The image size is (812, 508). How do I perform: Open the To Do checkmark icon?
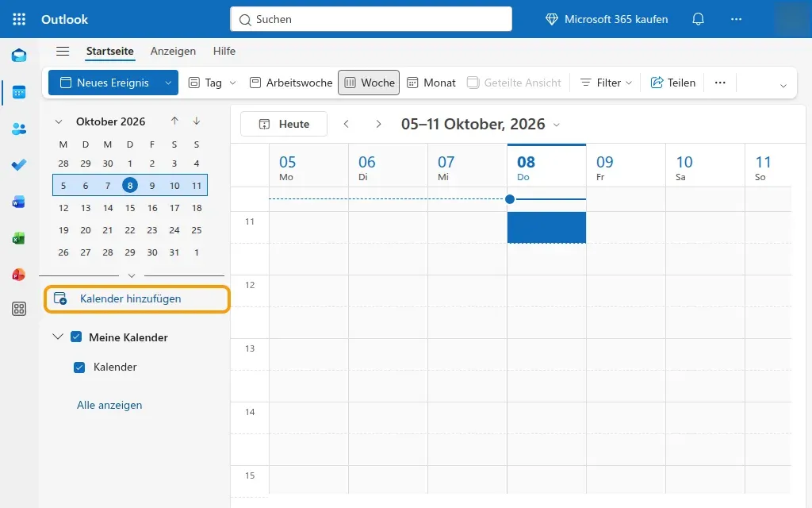19,165
